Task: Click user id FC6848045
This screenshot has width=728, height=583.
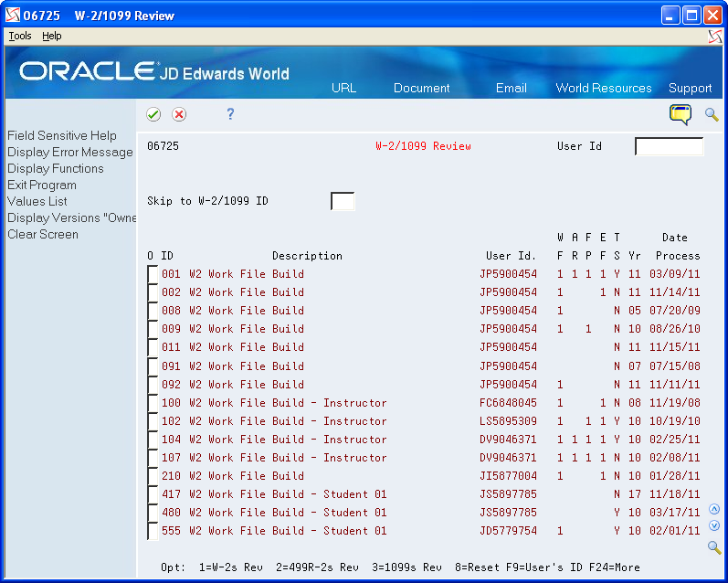Action: coord(509,403)
